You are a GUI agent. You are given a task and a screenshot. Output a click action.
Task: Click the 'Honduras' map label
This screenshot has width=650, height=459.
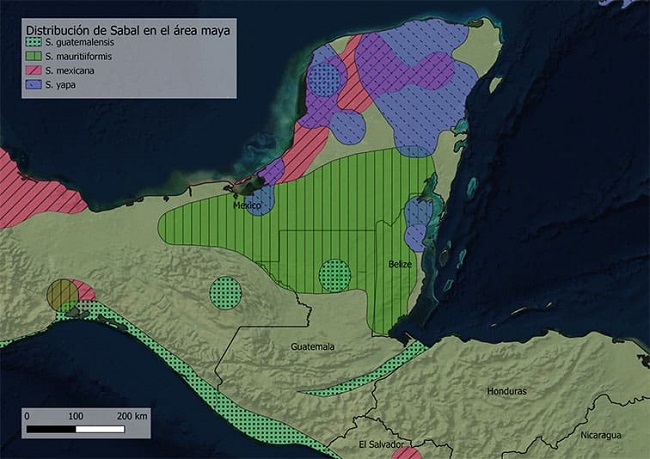click(x=505, y=391)
